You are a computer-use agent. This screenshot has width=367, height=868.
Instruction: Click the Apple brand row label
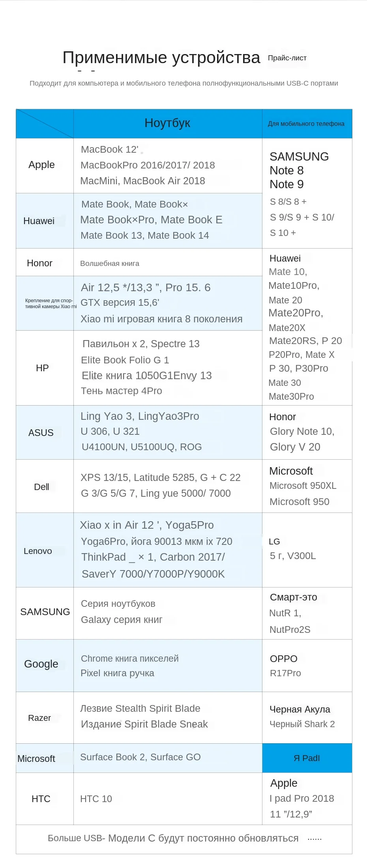[x=41, y=165]
